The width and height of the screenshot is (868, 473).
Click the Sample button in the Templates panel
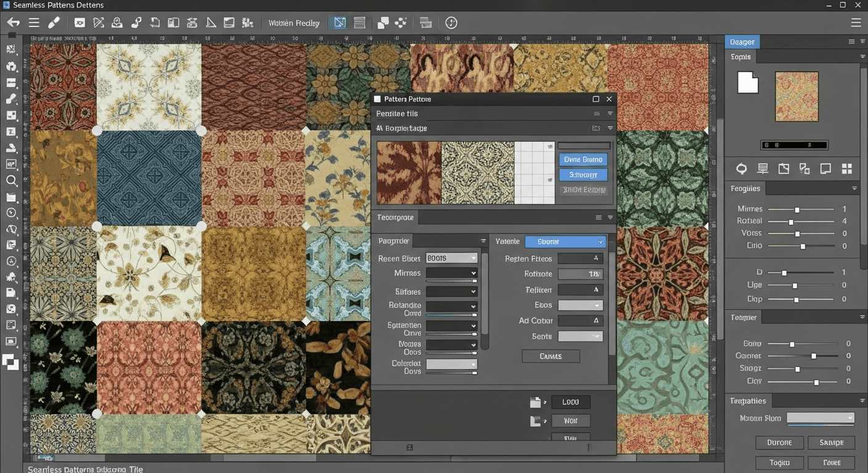[x=831, y=442]
